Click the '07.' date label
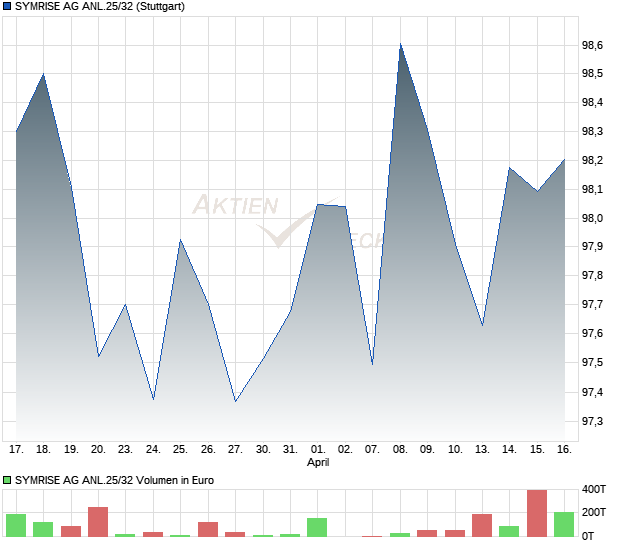The image size is (620, 546). 372,450
